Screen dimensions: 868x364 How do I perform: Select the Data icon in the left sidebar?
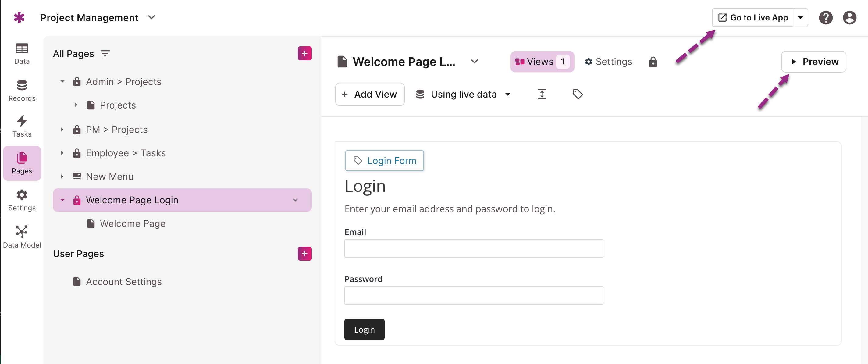click(x=22, y=53)
